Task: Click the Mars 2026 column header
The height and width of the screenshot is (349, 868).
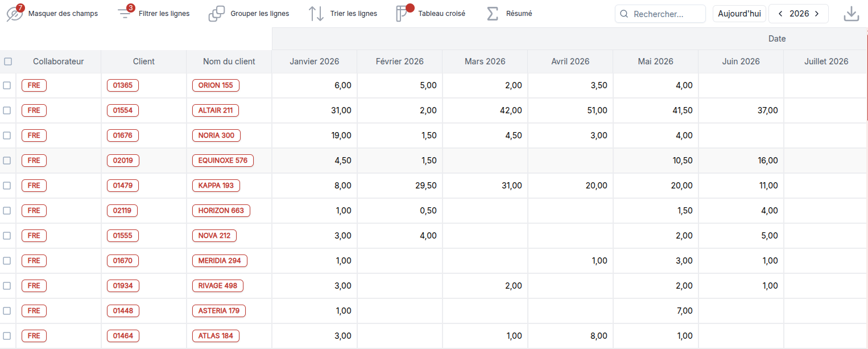Action: [485, 61]
